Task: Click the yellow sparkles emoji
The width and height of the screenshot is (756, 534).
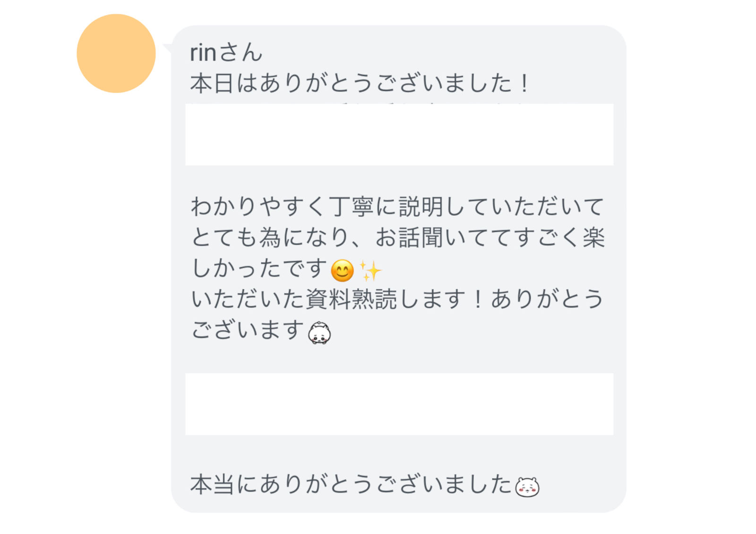Action: pos(370,271)
